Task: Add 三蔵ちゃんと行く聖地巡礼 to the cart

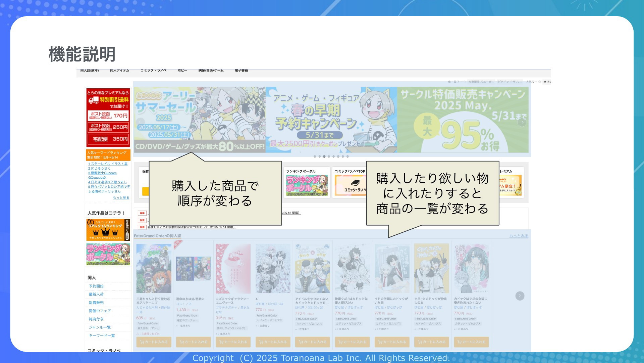Action: coord(154,342)
